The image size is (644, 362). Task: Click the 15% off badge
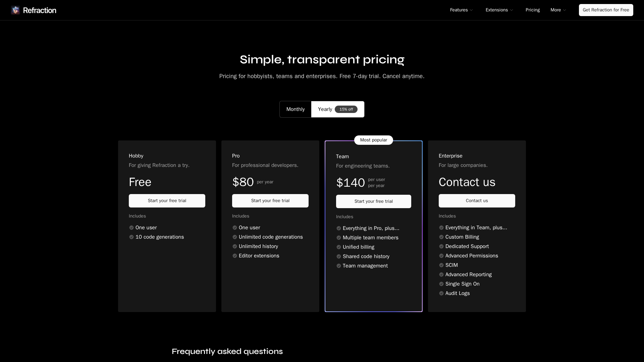pyautogui.click(x=346, y=109)
